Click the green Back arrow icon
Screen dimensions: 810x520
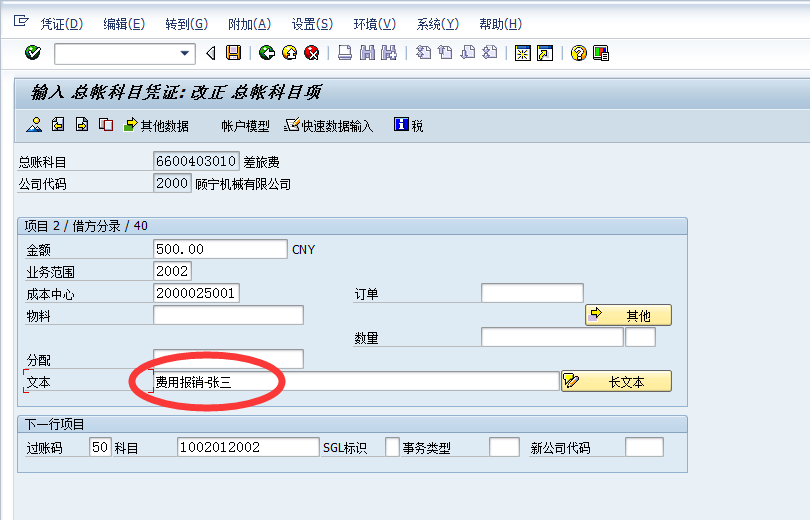pos(267,53)
